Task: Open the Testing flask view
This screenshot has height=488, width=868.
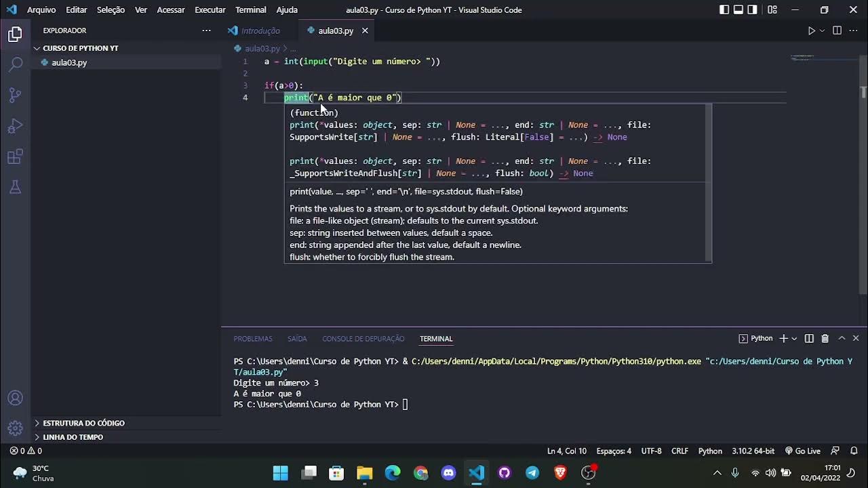Action: click(15, 188)
